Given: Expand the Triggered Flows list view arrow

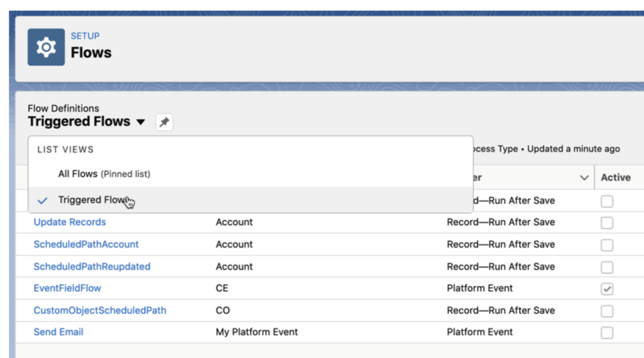Looking at the screenshot, I should tap(140, 122).
